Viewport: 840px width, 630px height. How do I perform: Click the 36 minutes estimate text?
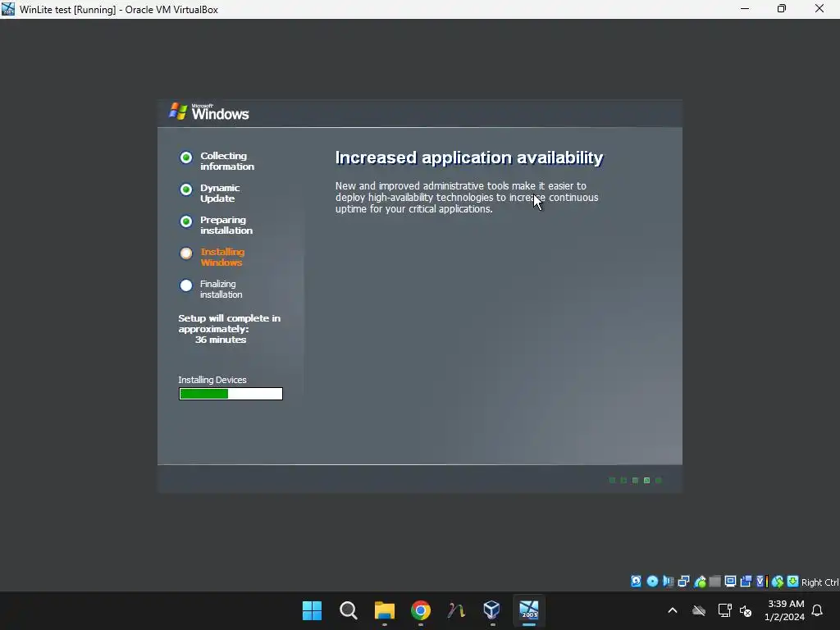[221, 340]
